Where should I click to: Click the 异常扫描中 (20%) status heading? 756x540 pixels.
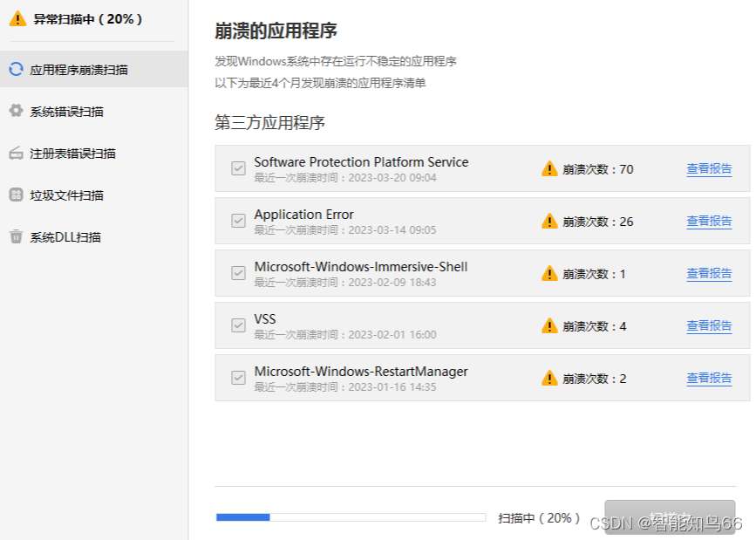(x=88, y=19)
